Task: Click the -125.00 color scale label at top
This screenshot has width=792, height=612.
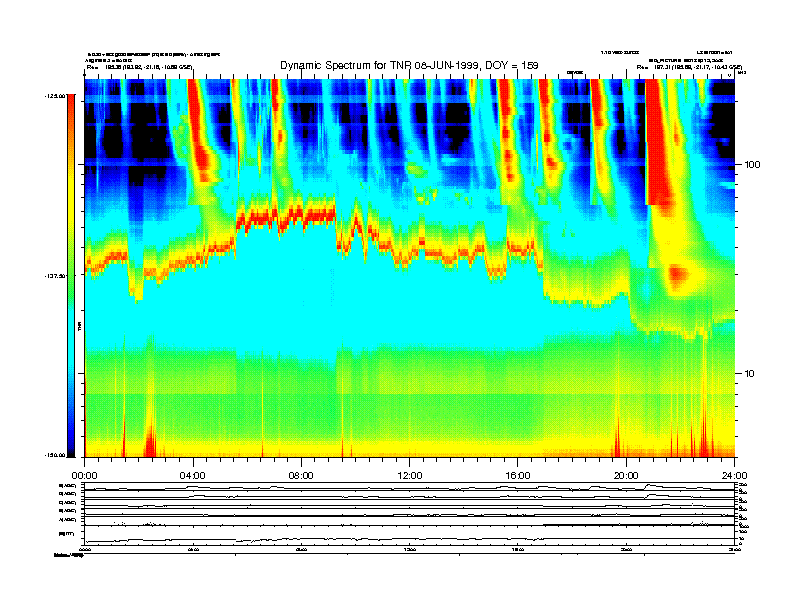Action: pos(55,95)
